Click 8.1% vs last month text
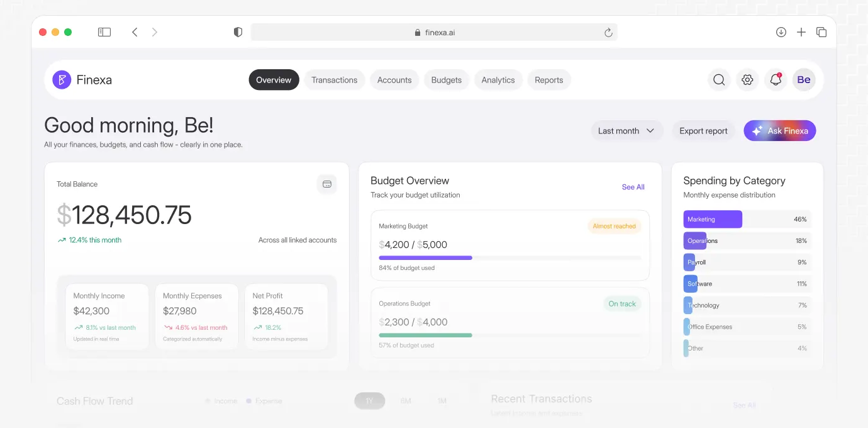 111,327
